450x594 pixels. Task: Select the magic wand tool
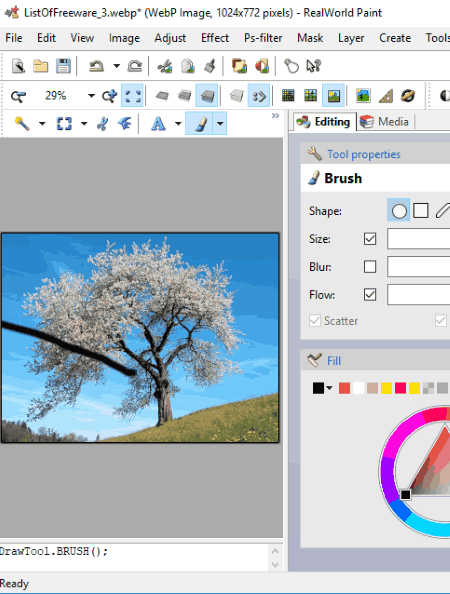coord(22,123)
